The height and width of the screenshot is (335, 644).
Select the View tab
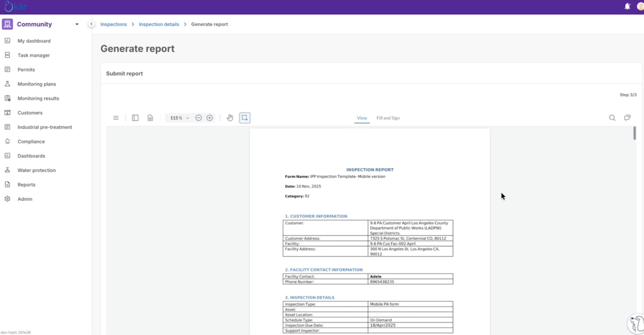362,118
